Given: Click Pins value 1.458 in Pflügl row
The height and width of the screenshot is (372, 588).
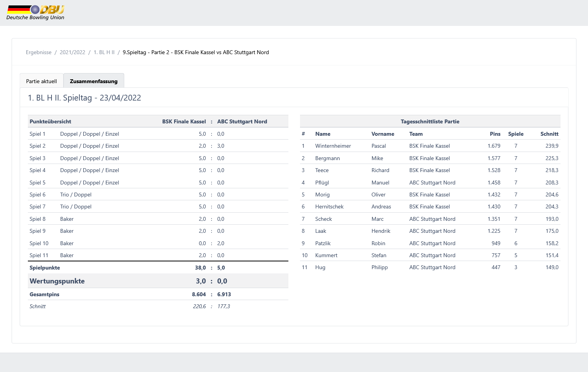Looking at the screenshot, I should (494, 183).
